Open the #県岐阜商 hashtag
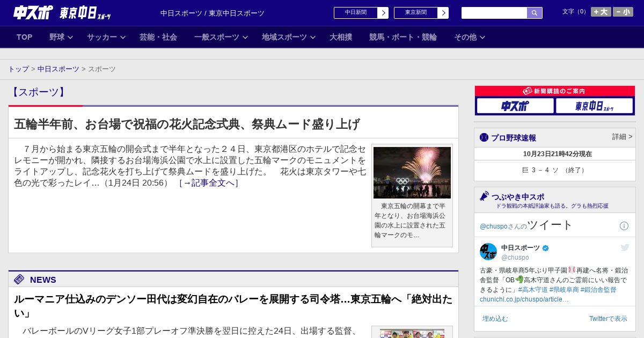The height and width of the screenshot is (338, 644). tap(564, 290)
